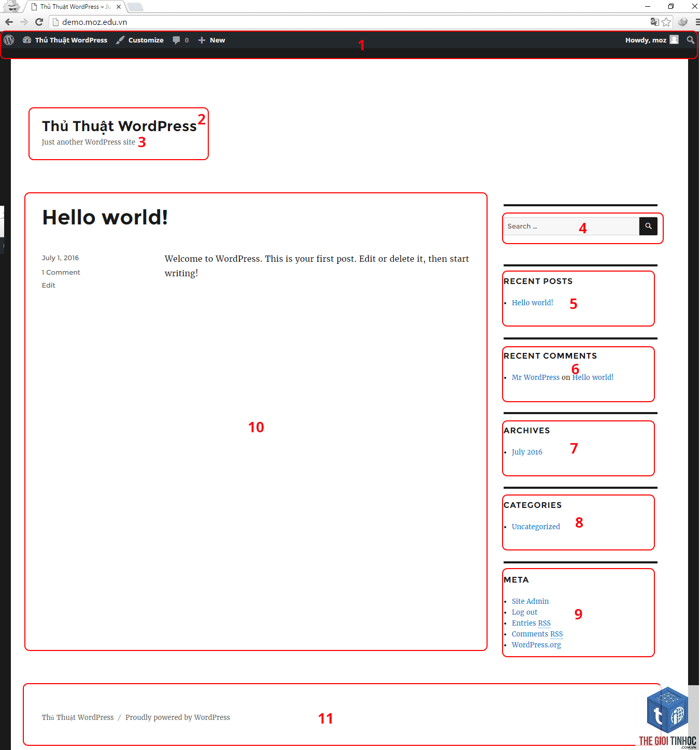700x750 pixels.
Task: Click the New menu in admin bar
Action: [x=211, y=40]
